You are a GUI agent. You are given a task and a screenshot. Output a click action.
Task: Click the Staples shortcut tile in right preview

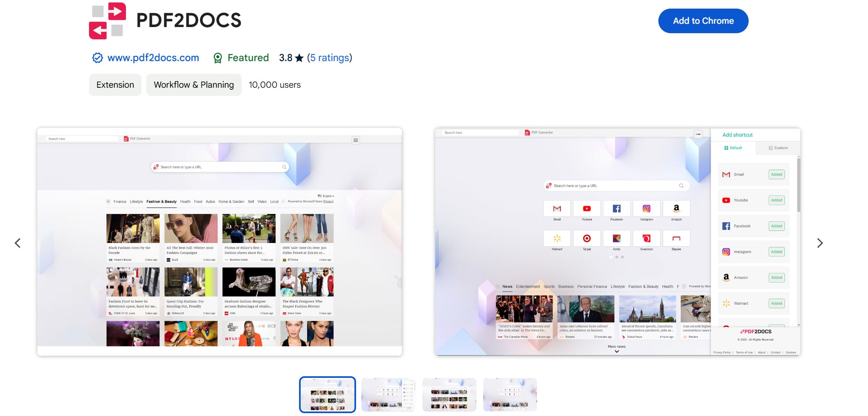click(x=676, y=239)
